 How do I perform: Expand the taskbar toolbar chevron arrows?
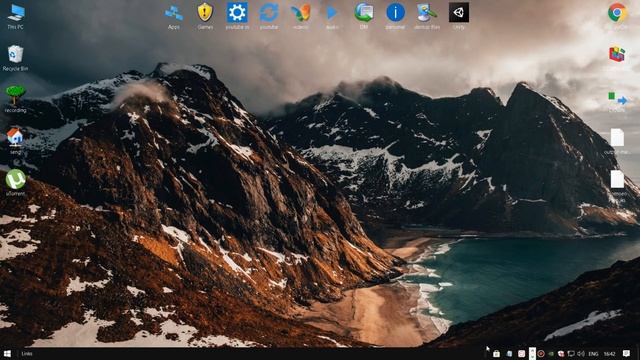pyautogui.click(x=532, y=353)
